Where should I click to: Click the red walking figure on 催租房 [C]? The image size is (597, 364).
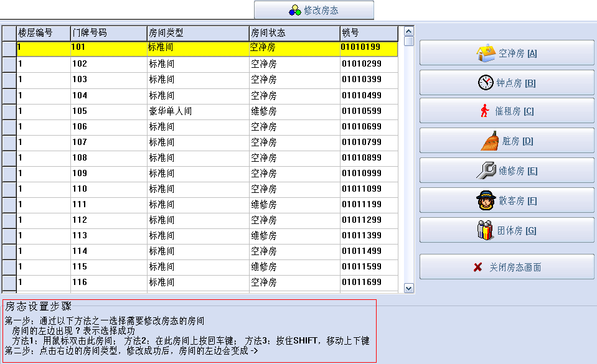point(484,111)
